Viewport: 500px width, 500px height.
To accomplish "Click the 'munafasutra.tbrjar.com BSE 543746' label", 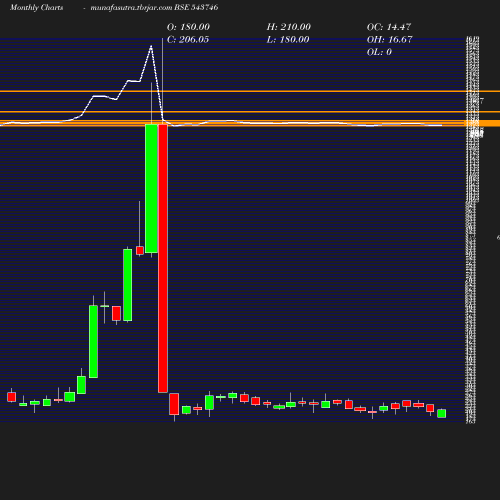I will click(154, 8).
